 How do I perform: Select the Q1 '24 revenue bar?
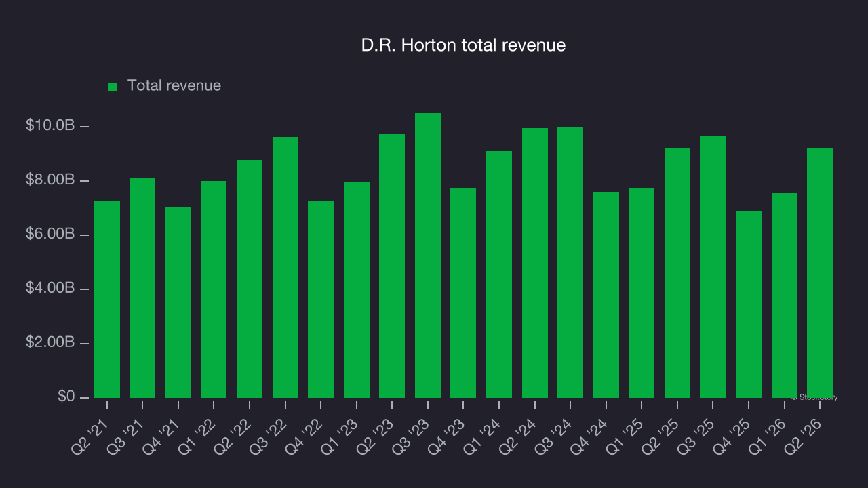pyautogui.click(x=499, y=274)
